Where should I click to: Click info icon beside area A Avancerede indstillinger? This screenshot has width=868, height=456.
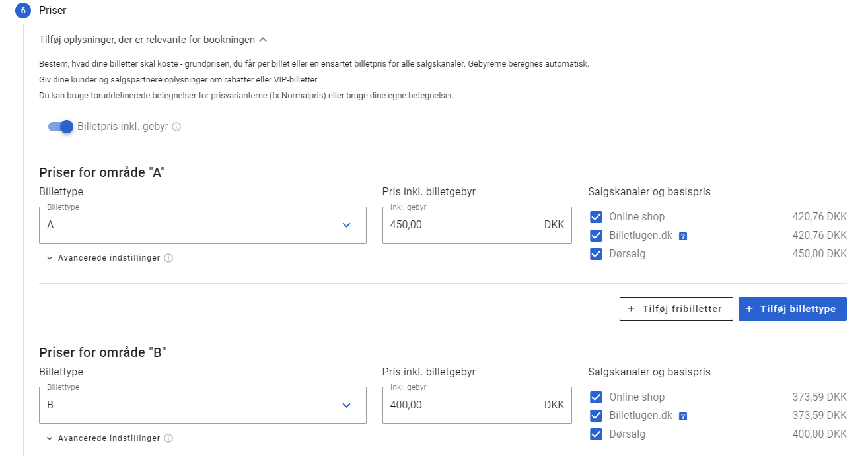pos(168,258)
